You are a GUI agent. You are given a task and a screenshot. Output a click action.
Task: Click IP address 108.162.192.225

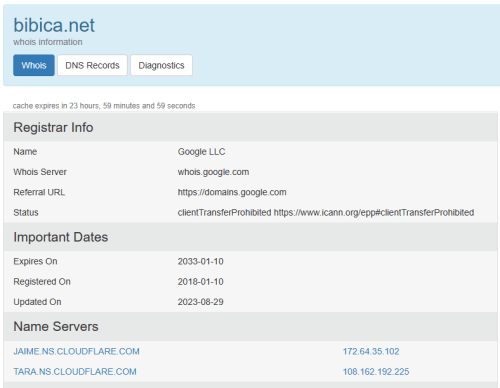pyautogui.click(x=376, y=372)
